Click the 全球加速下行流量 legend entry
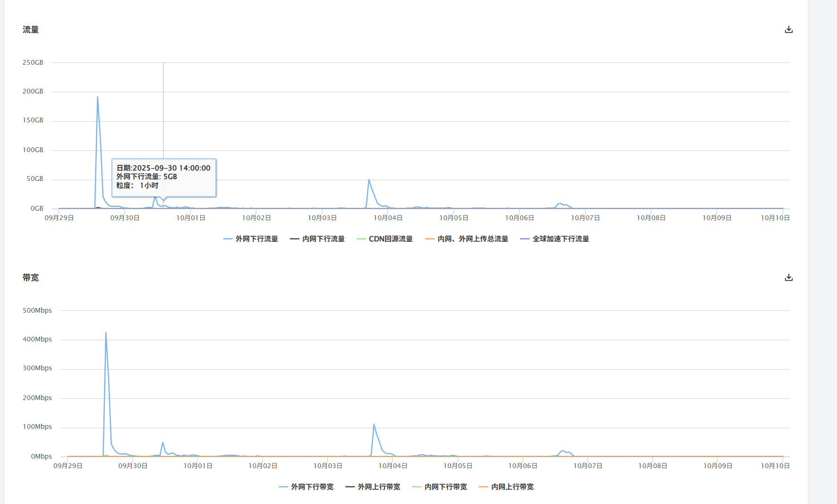 point(555,239)
